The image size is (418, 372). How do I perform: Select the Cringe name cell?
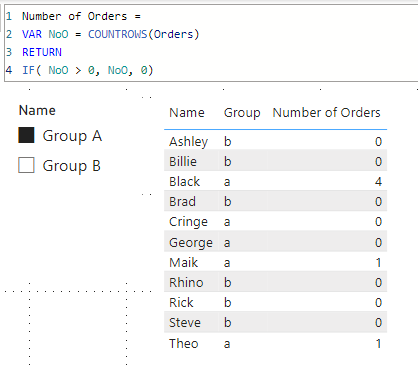pyautogui.click(x=188, y=222)
